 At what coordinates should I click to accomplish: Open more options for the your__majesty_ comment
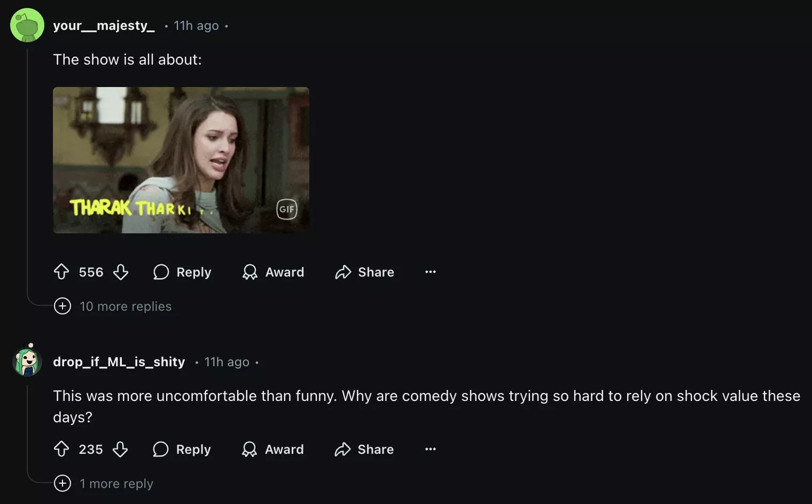pyautogui.click(x=430, y=272)
